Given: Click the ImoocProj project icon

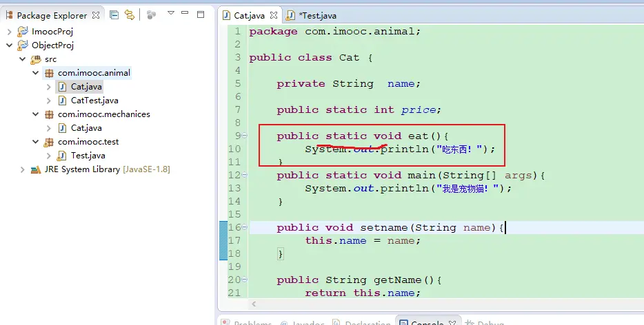Looking at the screenshot, I should (x=23, y=32).
